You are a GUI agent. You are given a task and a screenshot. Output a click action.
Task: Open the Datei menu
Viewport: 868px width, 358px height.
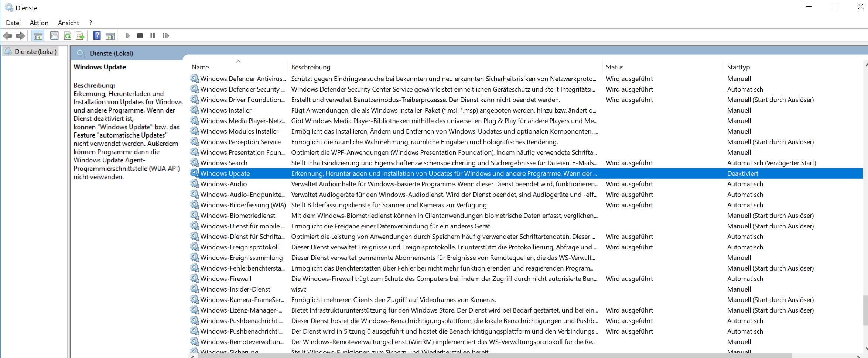[x=13, y=23]
